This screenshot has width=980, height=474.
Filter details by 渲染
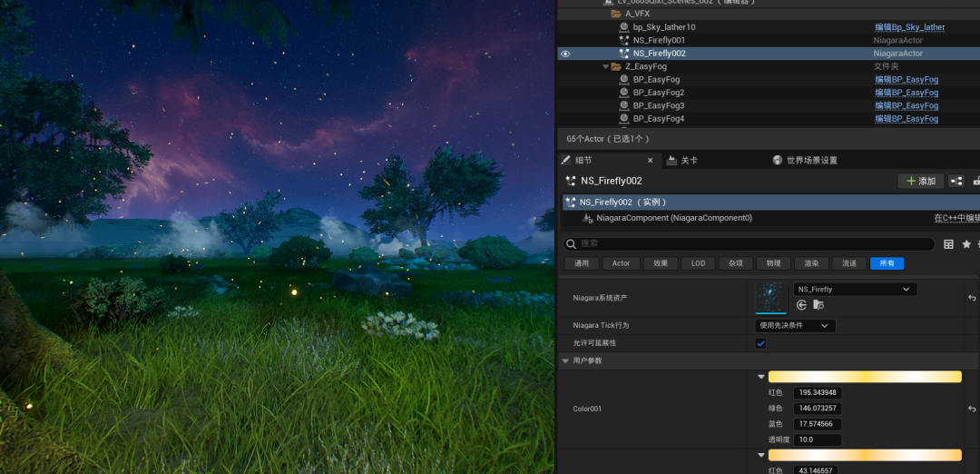tap(811, 264)
